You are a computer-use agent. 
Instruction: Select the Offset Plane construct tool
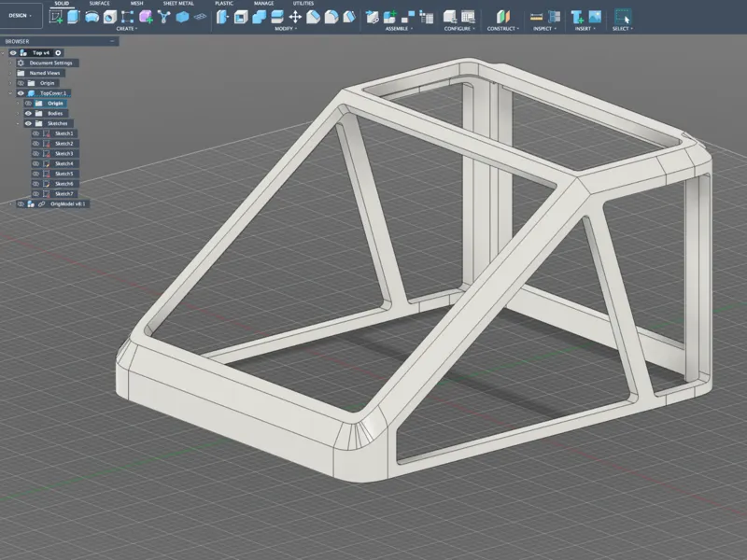pyautogui.click(x=502, y=17)
